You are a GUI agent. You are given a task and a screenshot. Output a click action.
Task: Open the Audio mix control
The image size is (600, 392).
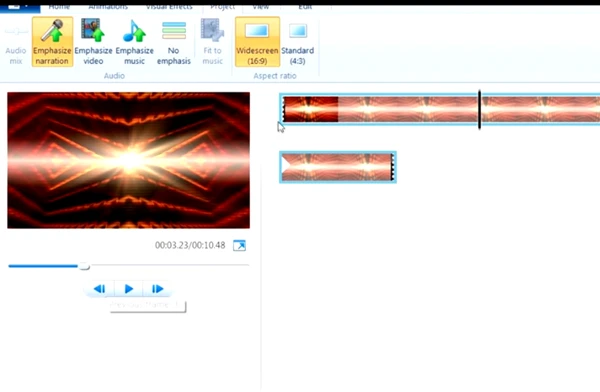(16, 42)
